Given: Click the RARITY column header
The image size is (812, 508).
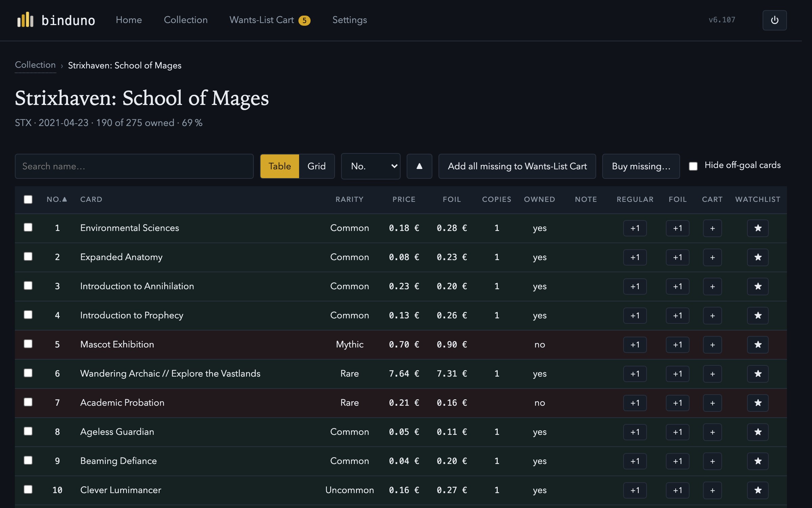Looking at the screenshot, I should [x=349, y=199].
